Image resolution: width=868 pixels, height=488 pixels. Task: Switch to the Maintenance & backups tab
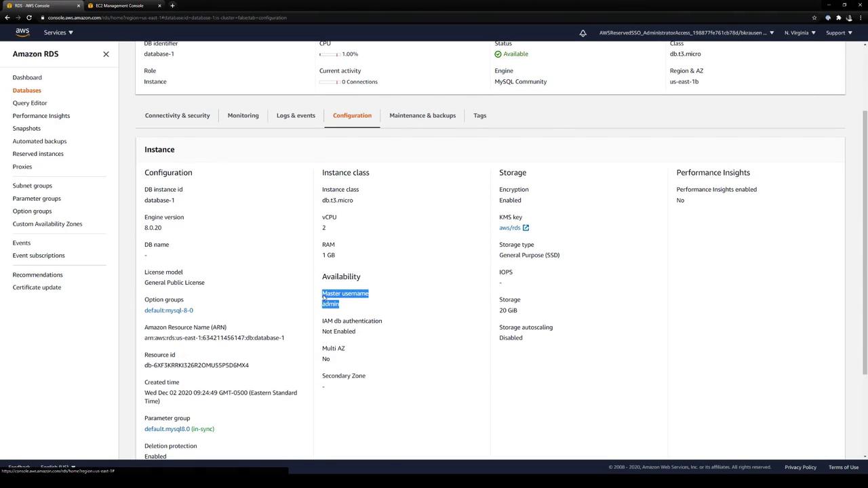422,115
